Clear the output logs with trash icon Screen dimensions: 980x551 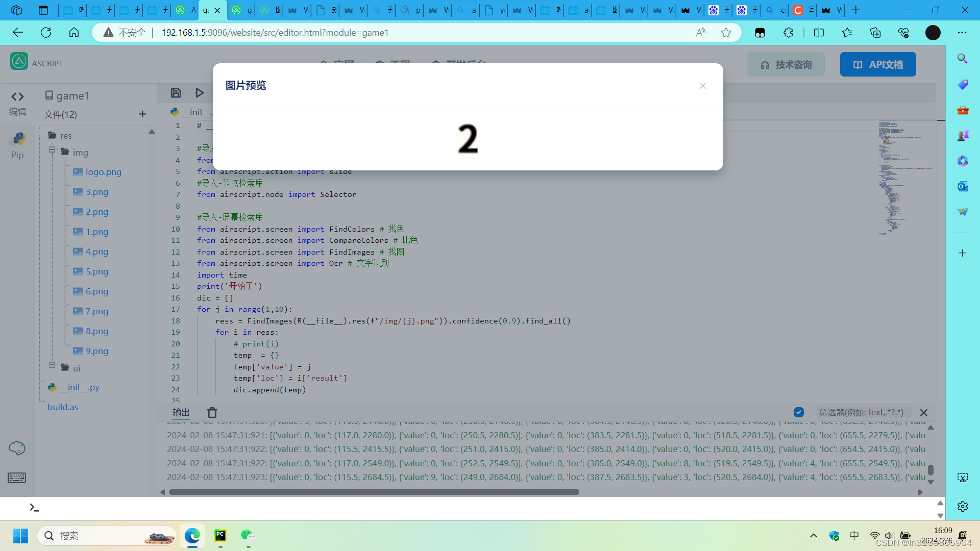pos(212,412)
